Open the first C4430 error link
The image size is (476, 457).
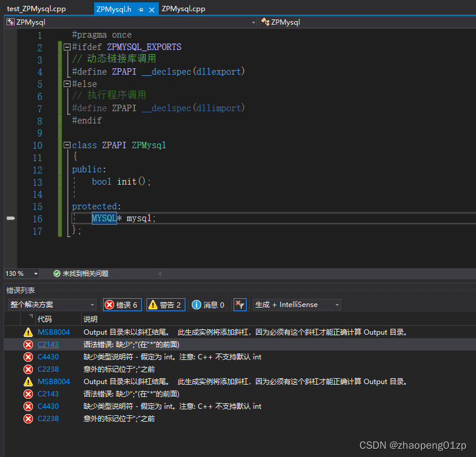[48, 357]
